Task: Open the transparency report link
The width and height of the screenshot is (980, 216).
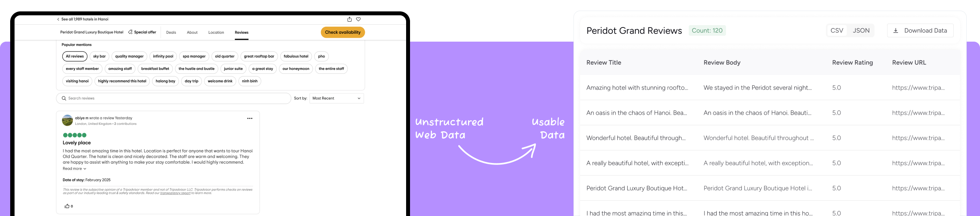Action: (175, 193)
